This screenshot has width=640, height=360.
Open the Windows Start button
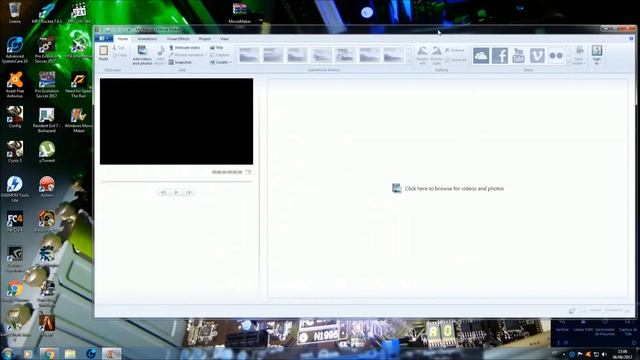pyautogui.click(x=8, y=353)
